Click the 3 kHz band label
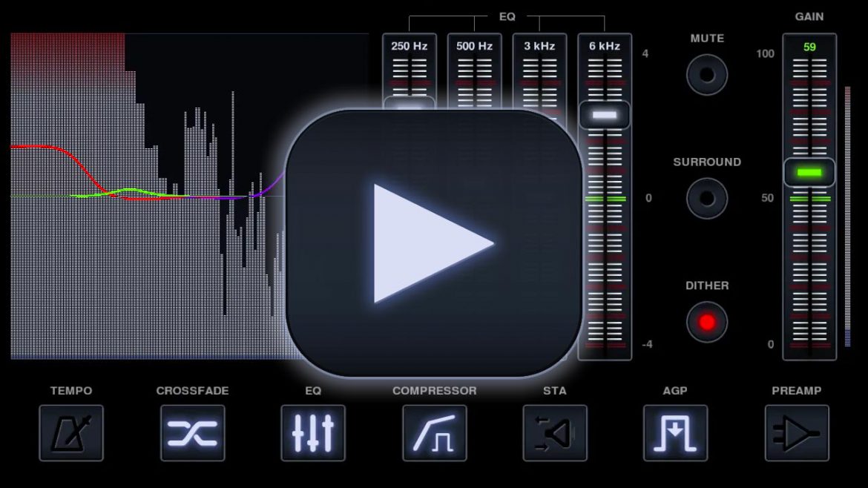The height and width of the screenshot is (488, 868). tap(539, 46)
